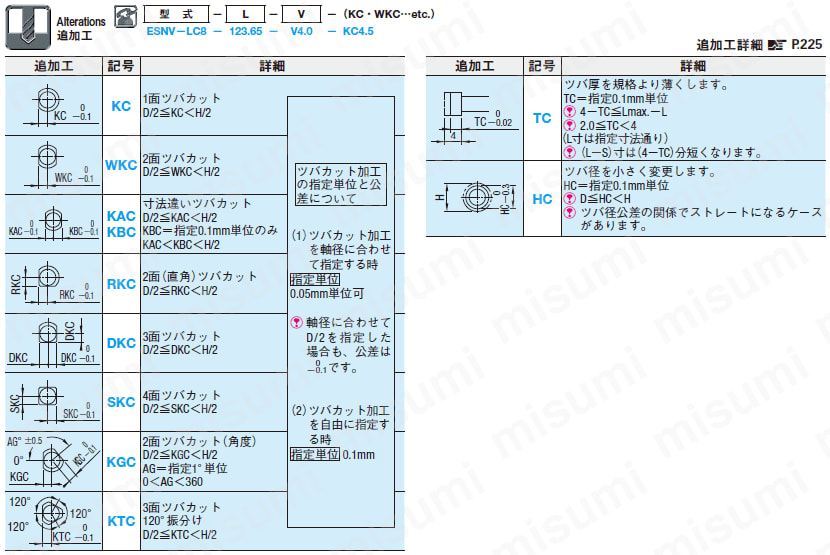
Task: Click example alteration KC4.5
Action: point(358,31)
